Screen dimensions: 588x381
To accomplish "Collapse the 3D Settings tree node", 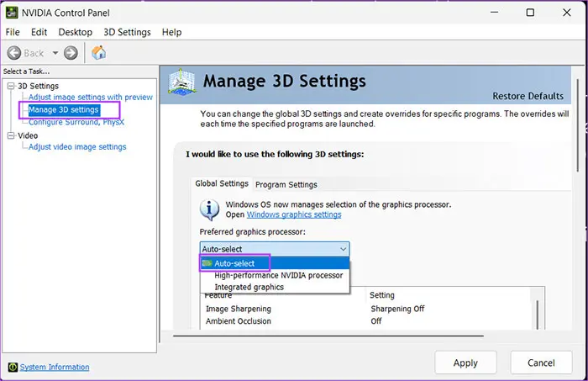I will click(10, 86).
